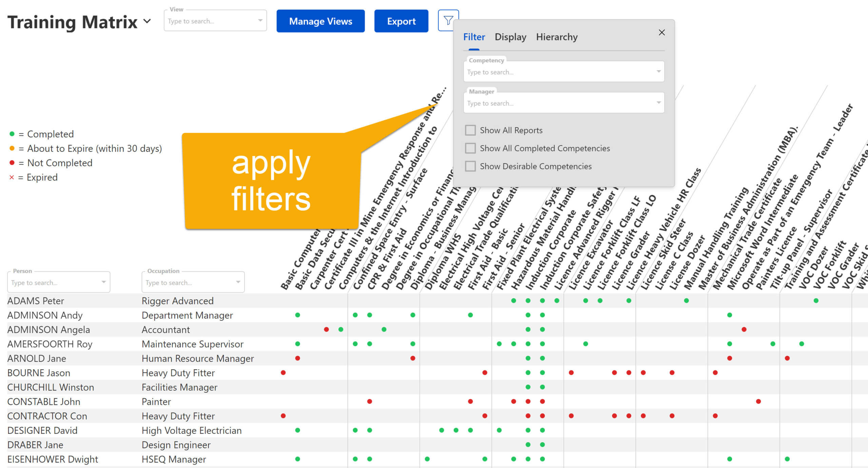
Task: Open the Manager filter dropdown
Action: [x=658, y=103]
